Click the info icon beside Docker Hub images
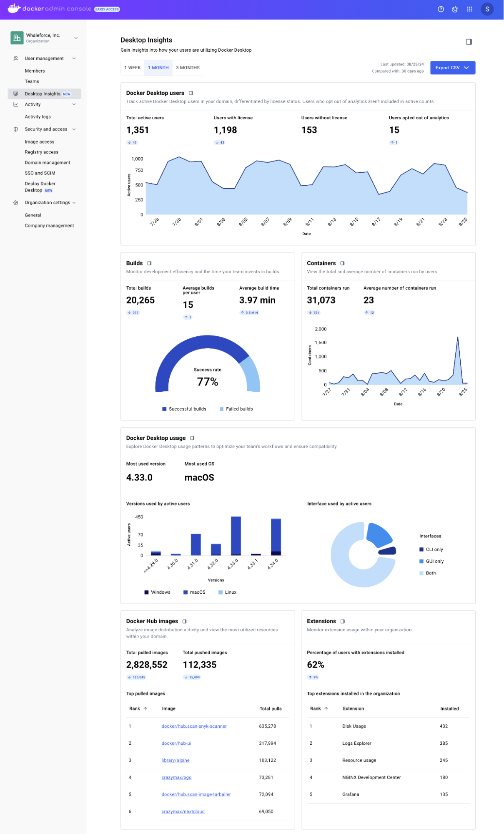The image size is (504, 834). [x=184, y=621]
